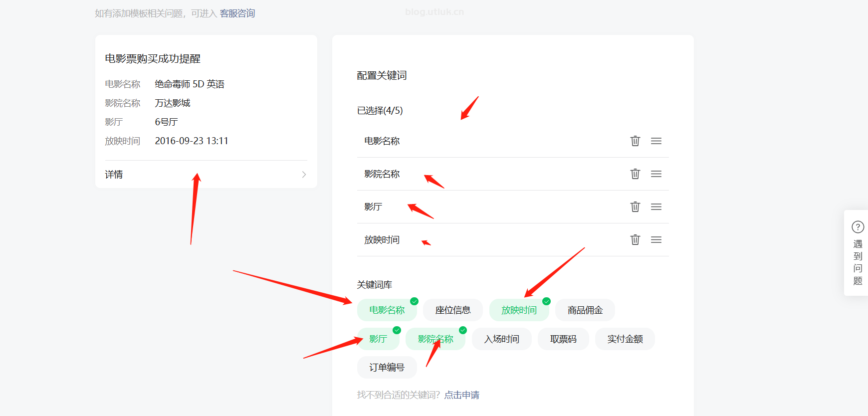This screenshot has height=416, width=868.
Task: Deselect the 影厅 keyword tag
Action: point(378,339)
